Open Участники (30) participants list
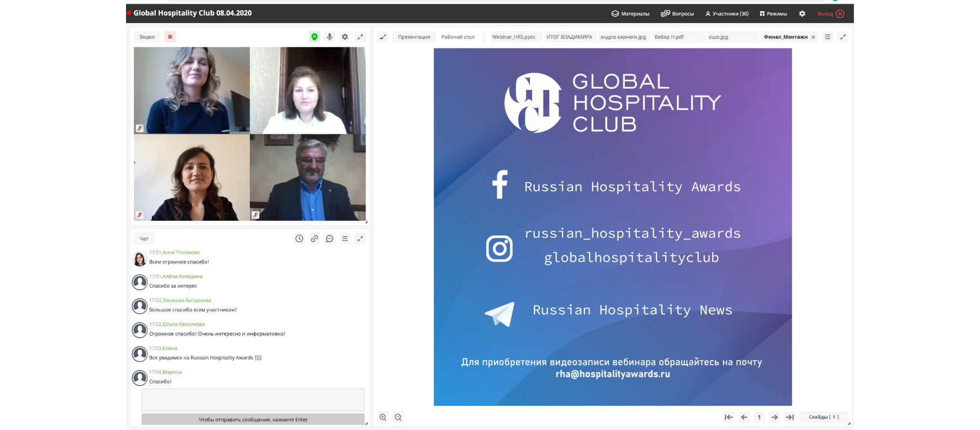This screenshot has height=430, width=980. 727,13
